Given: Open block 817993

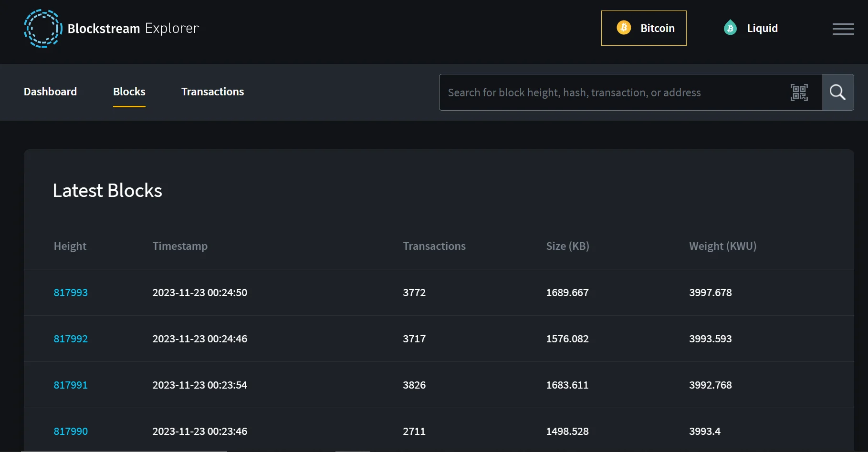Looking at the screenshot, I should (71, 293).
